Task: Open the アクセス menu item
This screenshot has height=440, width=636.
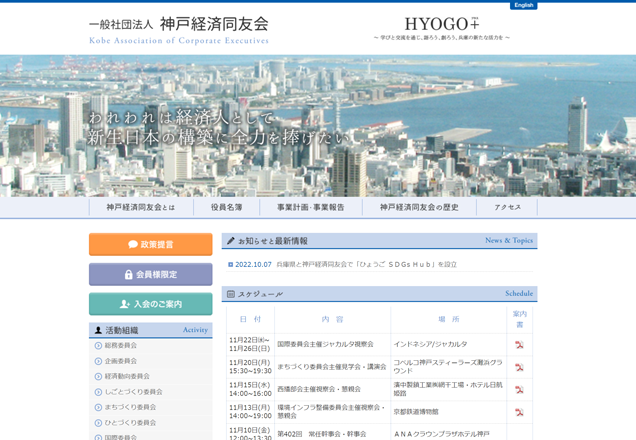Action: [507, 207]
